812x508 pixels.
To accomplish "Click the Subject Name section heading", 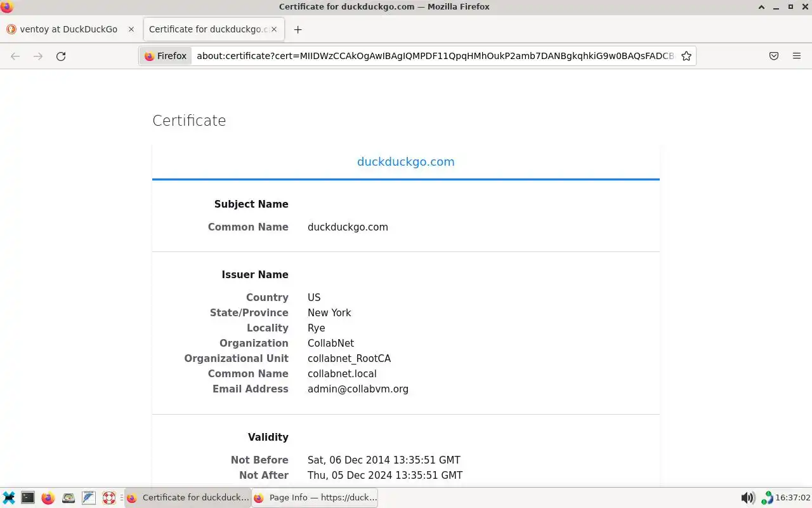I will coord(251,204).
